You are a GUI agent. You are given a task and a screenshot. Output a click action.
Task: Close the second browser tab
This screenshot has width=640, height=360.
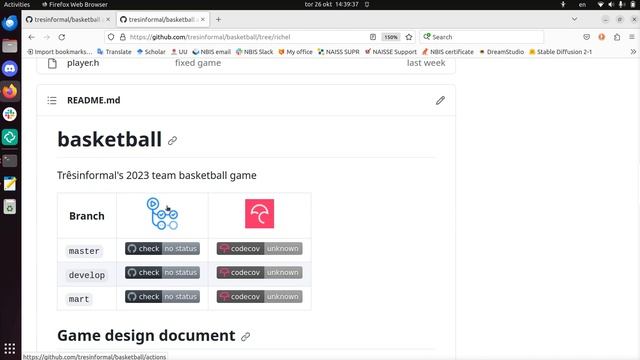[x=203, y=20]
